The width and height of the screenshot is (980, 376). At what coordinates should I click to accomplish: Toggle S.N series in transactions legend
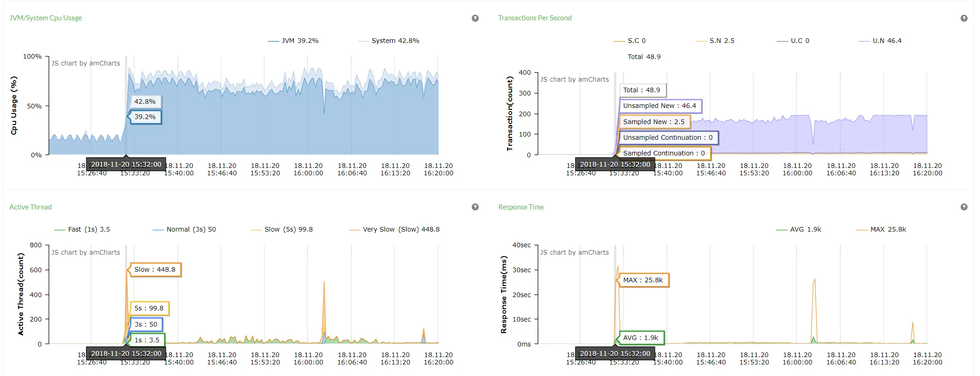(715, 41)
